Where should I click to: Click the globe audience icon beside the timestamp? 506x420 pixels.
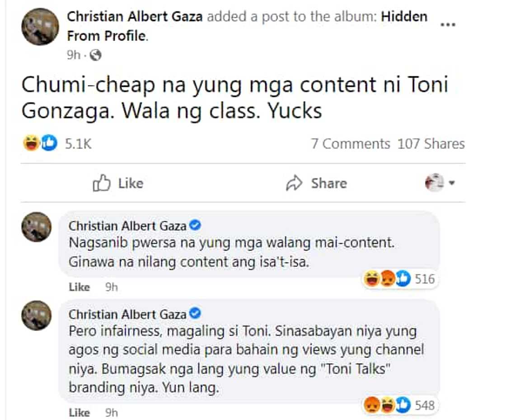point(94,55)
